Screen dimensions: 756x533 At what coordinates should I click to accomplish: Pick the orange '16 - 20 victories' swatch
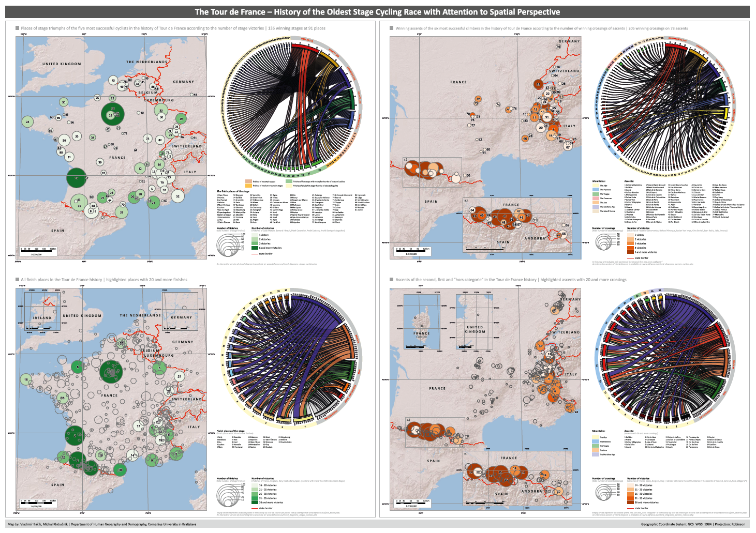(x=630, y=485)
